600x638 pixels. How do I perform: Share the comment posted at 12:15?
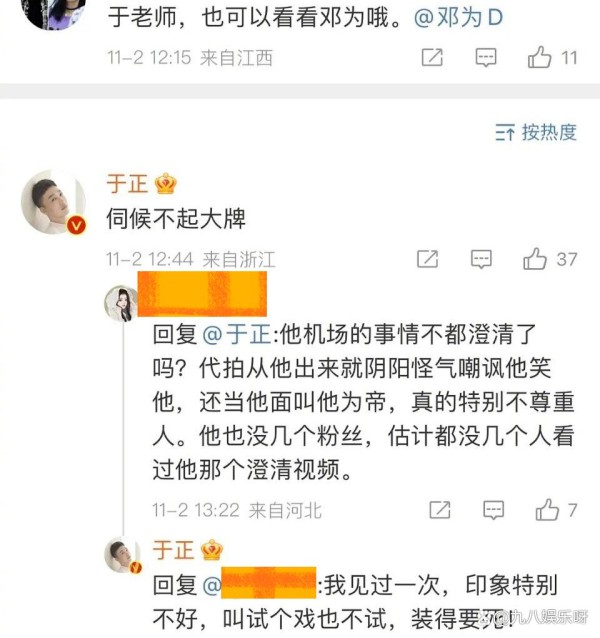(432, 57)
